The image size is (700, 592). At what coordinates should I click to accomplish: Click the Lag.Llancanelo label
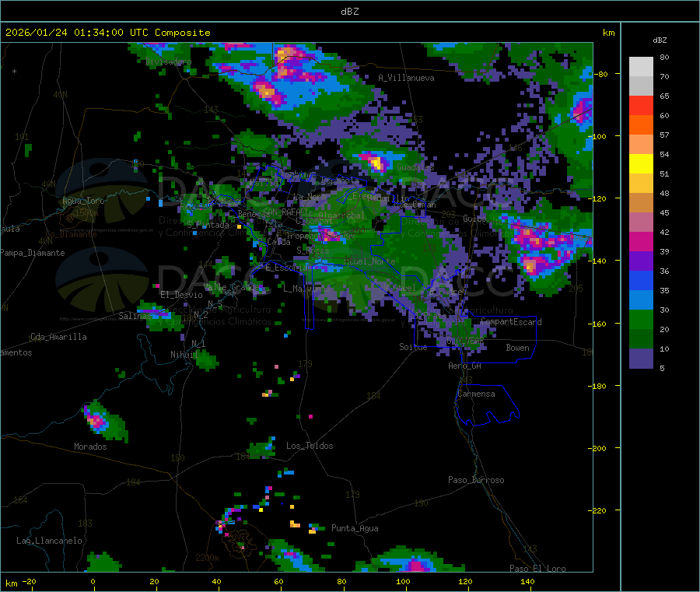tap(49, 541)
